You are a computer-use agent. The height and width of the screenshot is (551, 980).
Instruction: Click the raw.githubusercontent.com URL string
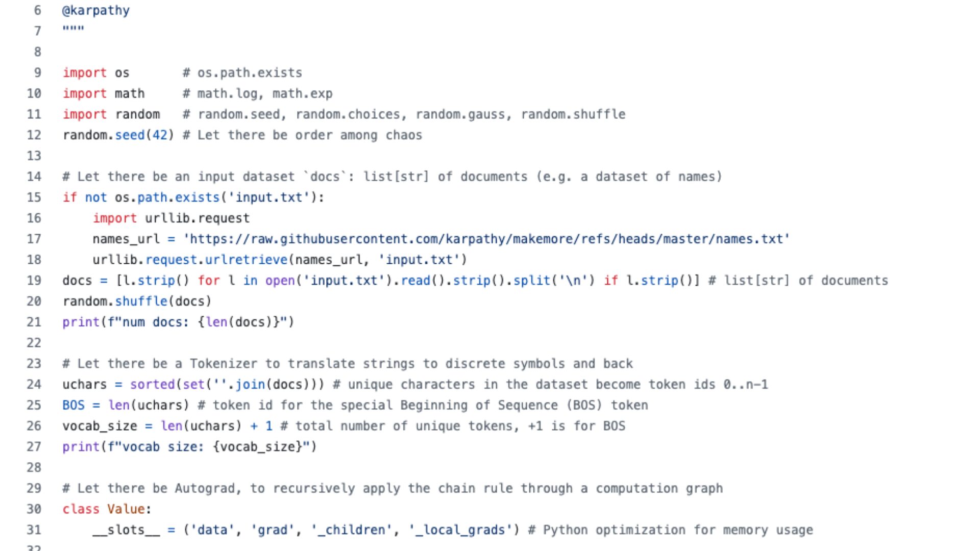click(x=486, y=239)
